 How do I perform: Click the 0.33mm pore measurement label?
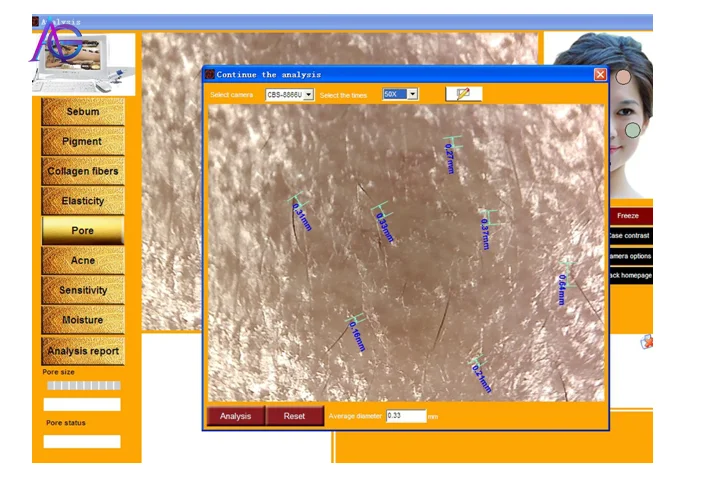click(385, 227)
